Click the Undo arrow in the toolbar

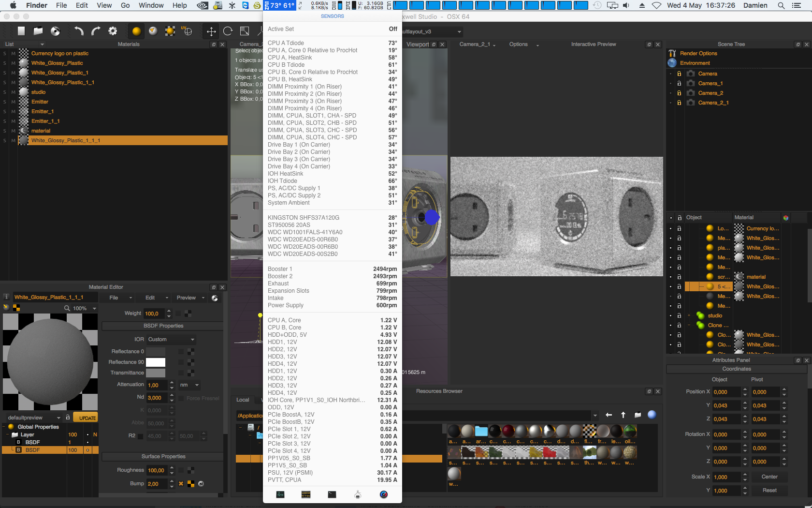point(79,31)
